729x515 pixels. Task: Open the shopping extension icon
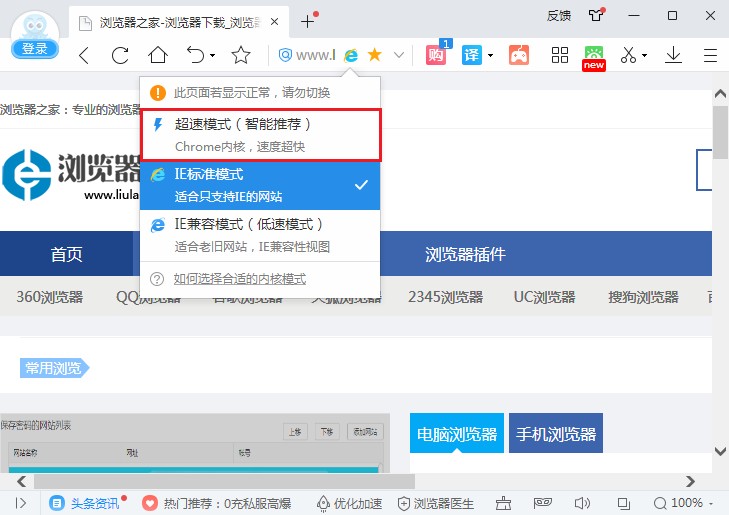click(436, 55)
